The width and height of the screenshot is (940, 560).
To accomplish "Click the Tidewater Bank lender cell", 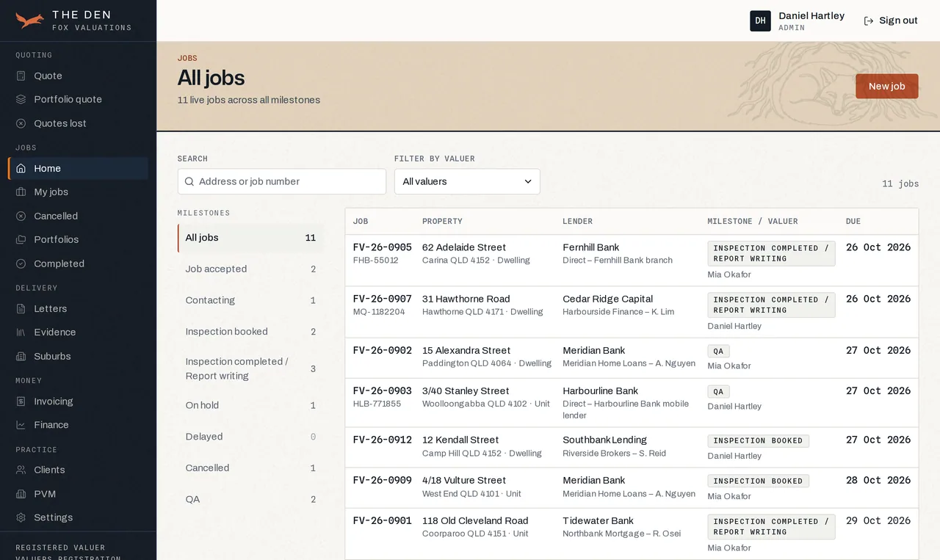I will pos(598,520).
